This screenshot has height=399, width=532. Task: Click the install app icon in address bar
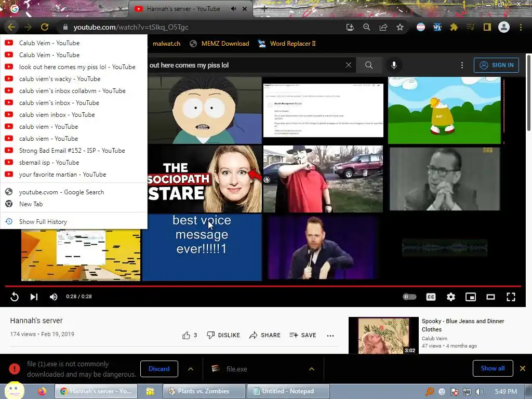click(350, 27)
